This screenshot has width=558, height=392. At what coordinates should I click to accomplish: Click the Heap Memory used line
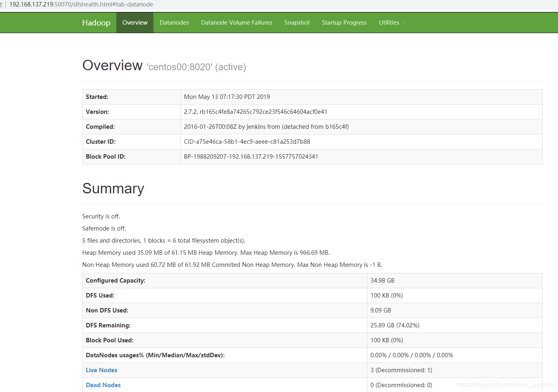tap(206, 253)
